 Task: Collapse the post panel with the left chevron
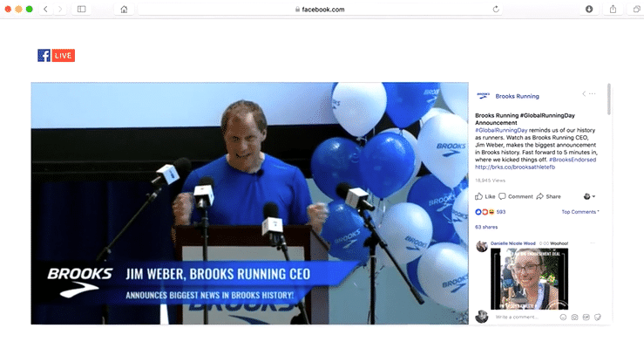[584, 93]
